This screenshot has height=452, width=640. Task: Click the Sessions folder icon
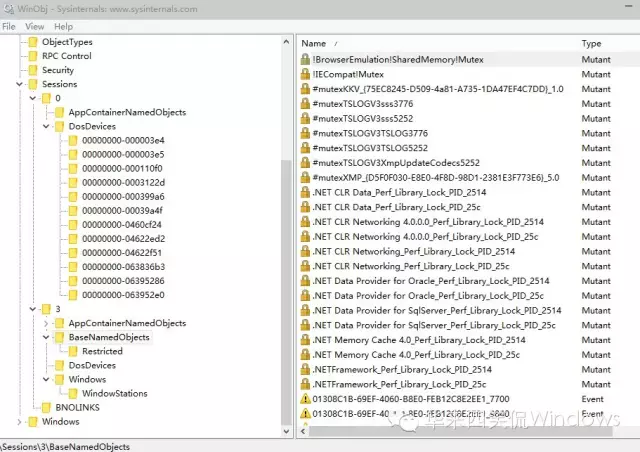click(33, 84)
